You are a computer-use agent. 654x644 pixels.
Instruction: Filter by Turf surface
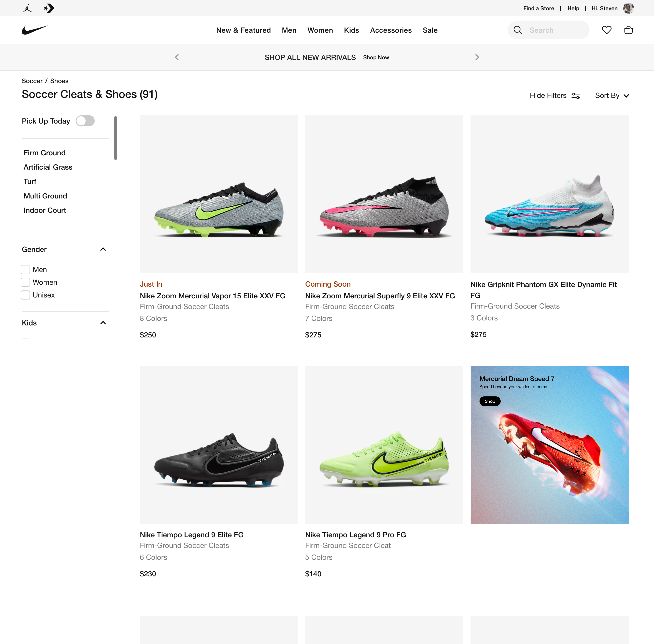pos(30,182)
